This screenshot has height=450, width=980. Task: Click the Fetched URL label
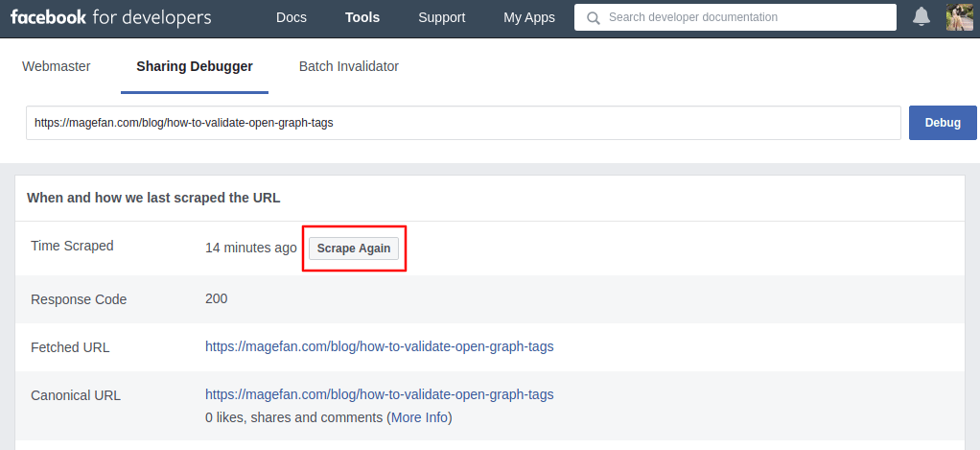pos(70,347)
